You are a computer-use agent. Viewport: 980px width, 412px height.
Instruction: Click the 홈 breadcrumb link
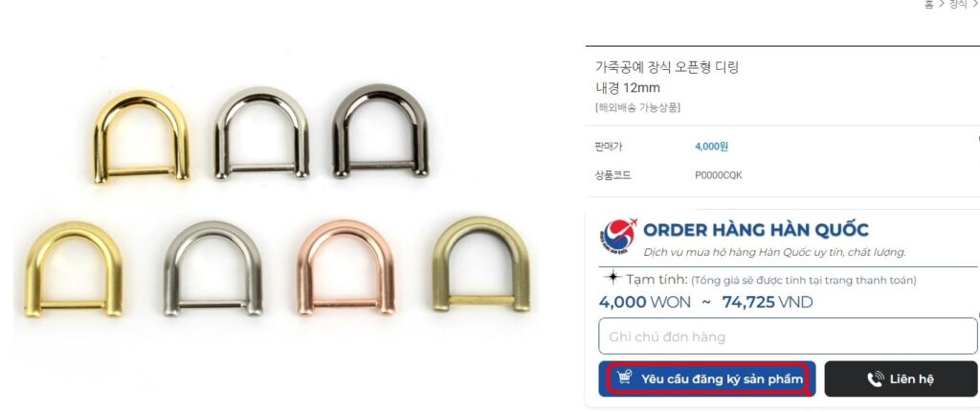pos(928,5)
